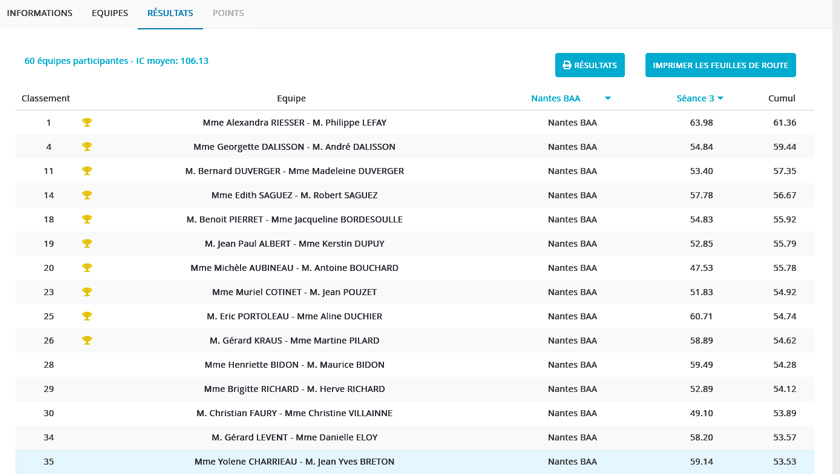Select the Résultats tab
This screenshot has height=474, width=840.
click(x=170, y=13)
